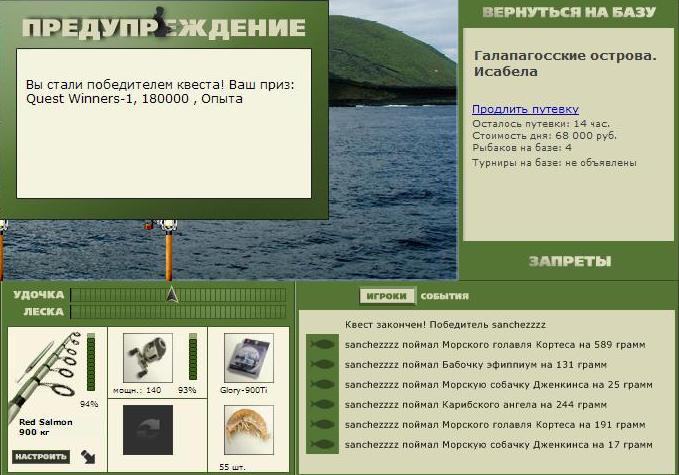Click the quest winner message text area

pos(164,123)
